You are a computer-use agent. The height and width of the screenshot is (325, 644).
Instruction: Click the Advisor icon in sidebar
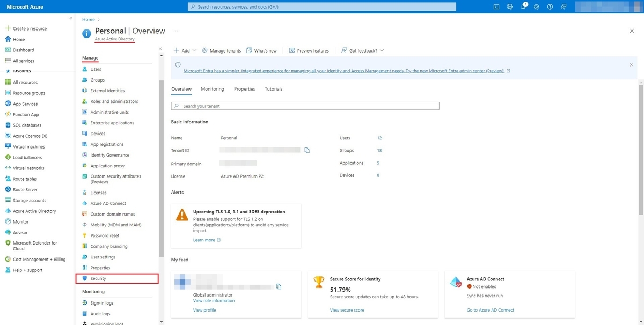(x=8, y=232)
